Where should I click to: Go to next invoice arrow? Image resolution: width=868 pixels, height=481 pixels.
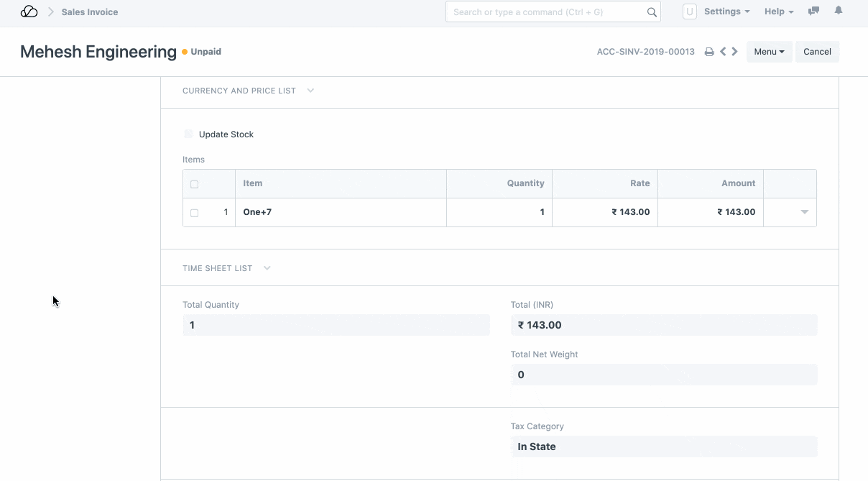735,52
